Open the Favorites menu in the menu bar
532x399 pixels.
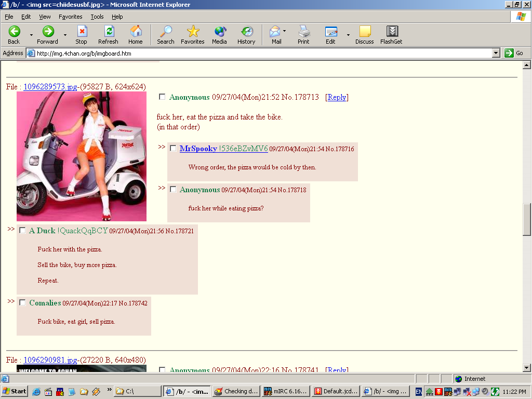point(70,17)
